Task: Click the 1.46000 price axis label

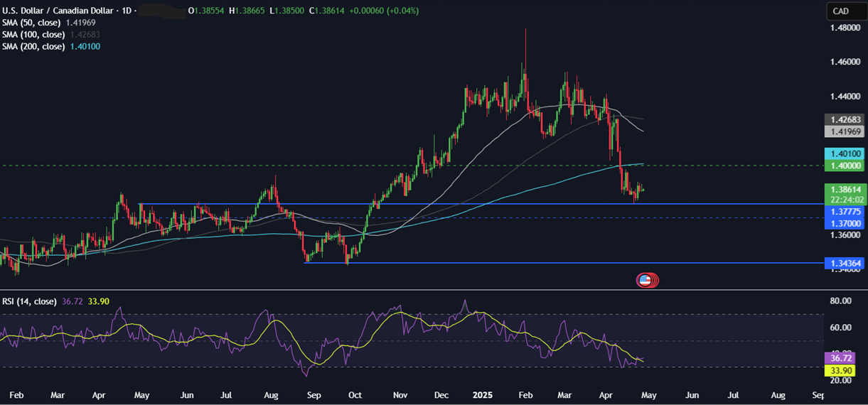Action: coord(846,63)
